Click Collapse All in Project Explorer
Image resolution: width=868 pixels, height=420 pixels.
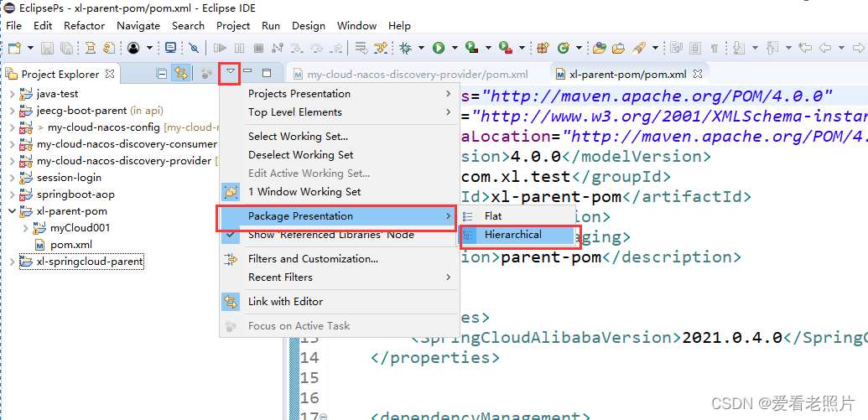162,73
